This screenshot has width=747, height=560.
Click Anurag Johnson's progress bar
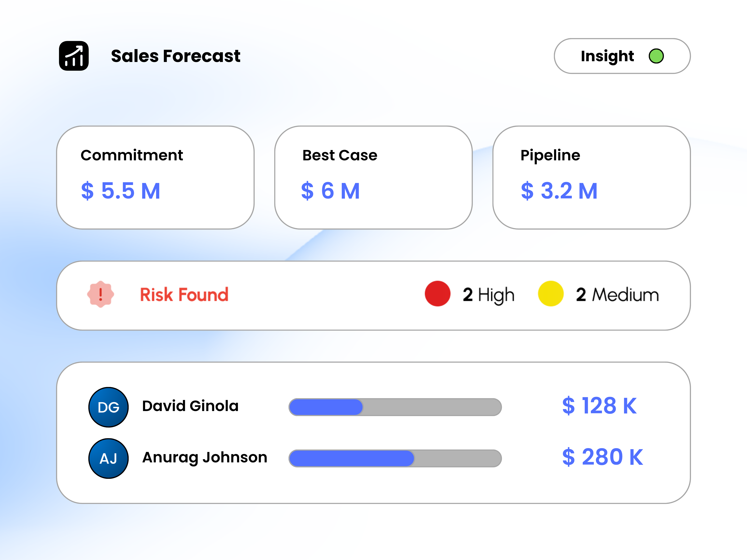[395, 458]
